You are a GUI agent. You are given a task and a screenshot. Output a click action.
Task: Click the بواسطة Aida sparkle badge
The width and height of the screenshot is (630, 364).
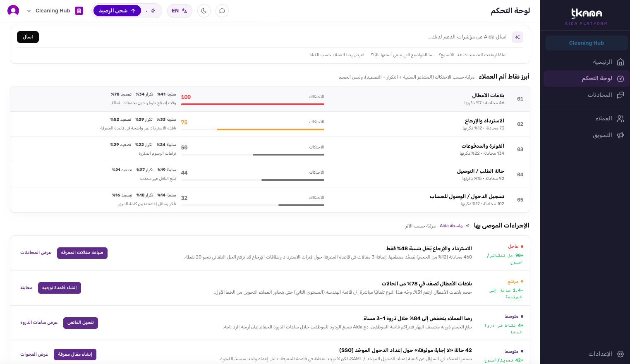click(455, 226)
